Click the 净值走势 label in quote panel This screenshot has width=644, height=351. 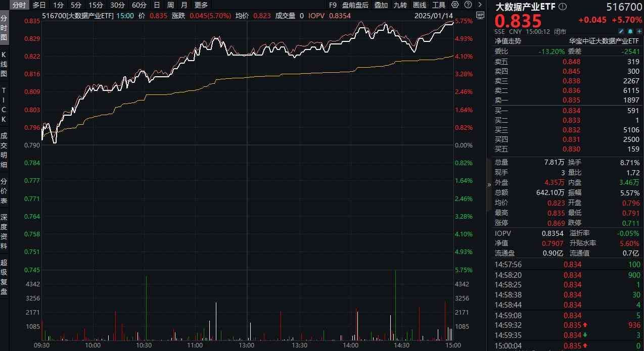click(508, 41)
